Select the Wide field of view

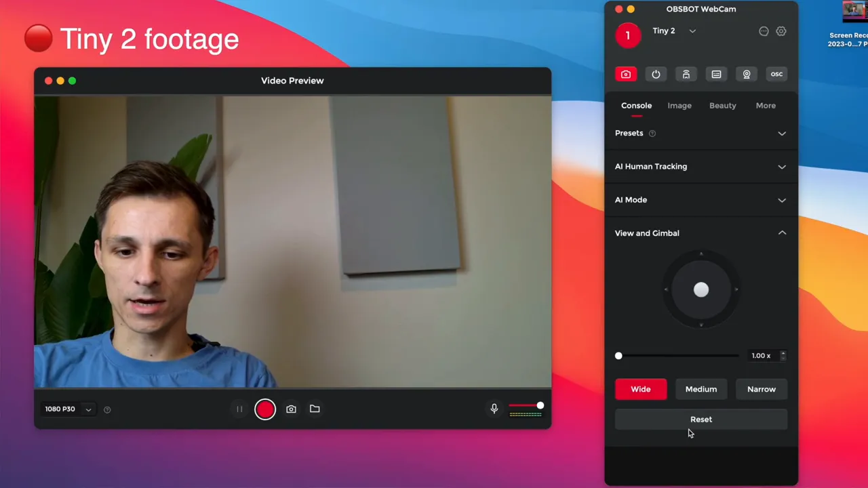coord(641,389)
